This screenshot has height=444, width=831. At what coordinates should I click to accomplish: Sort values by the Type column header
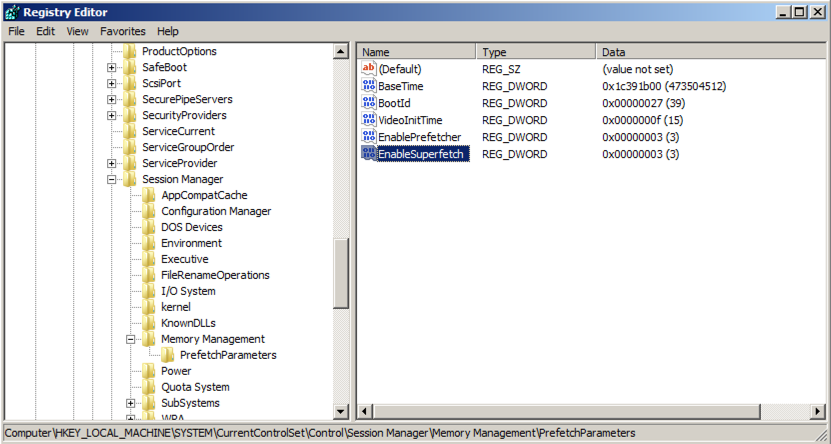pyautogui.click(x=536, y=51)
